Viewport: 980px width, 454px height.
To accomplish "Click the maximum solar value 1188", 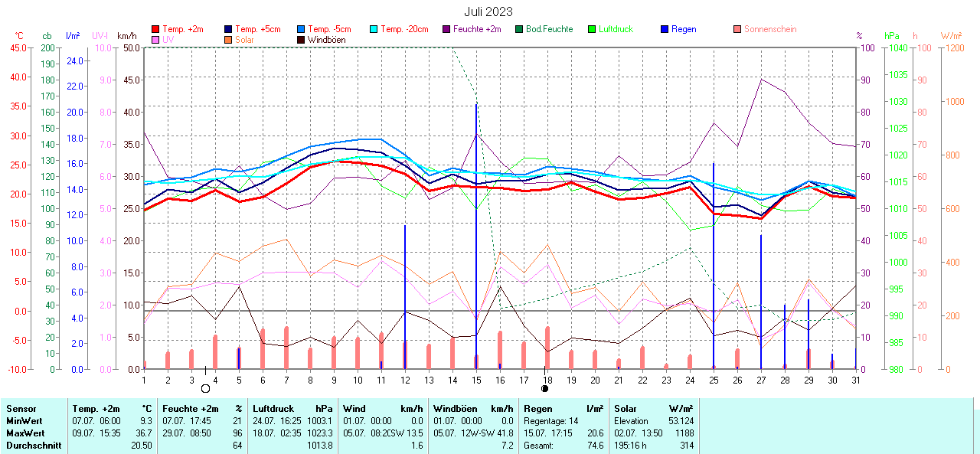I will tap(684, 433).
